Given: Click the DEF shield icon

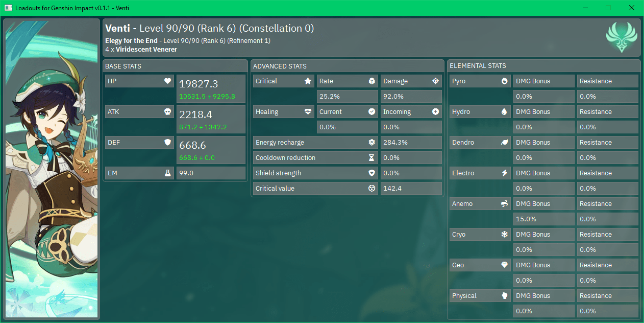Looking at the screenshot, I should click(167, 143).
